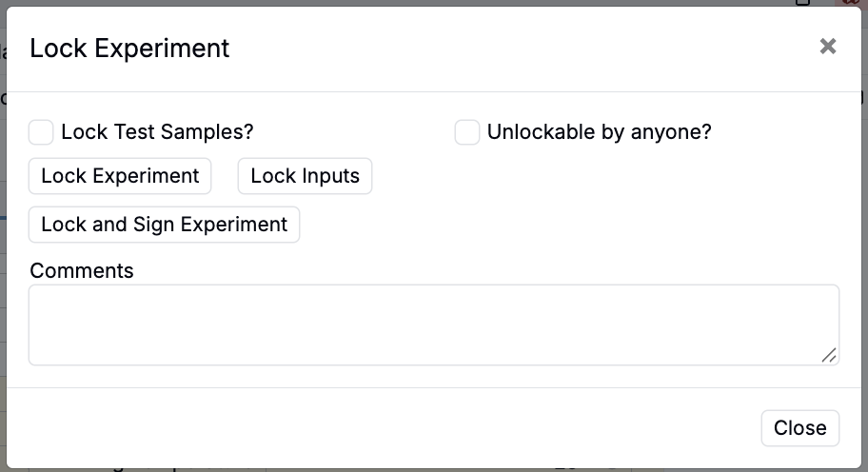Lock only the experiment inputs
This screenshot has width=868, height=472.
pyautogui.click(x=305, y=176)
